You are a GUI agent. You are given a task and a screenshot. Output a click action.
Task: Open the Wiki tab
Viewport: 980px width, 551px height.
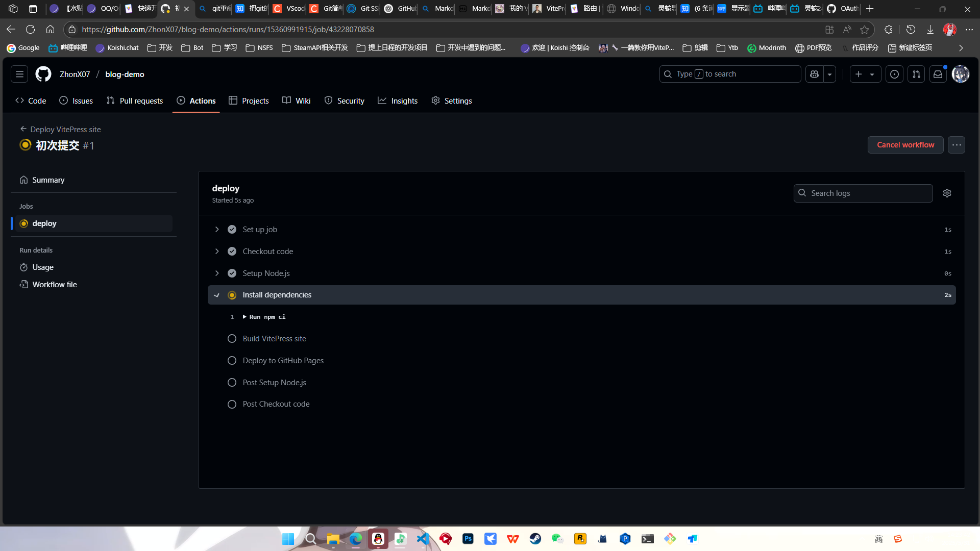coord(296,101)
